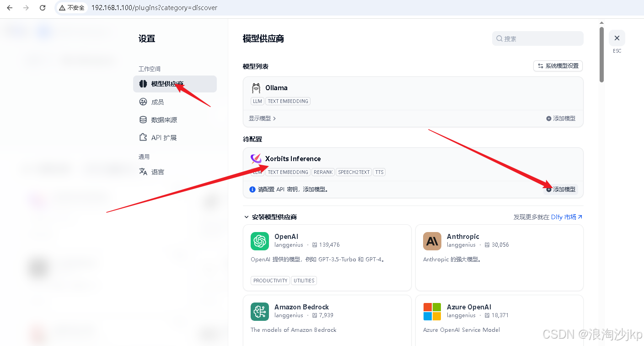Click the 成员 members icon
The image size is (644, 346).
point(143,102)
